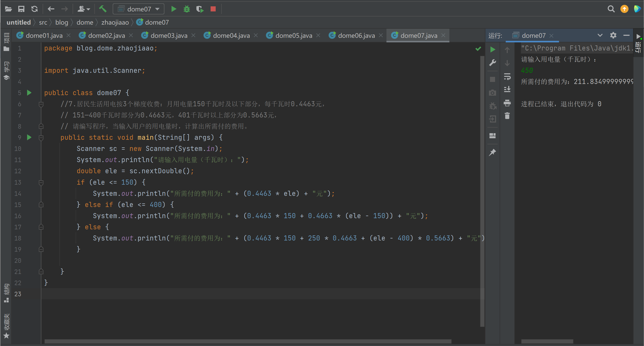The height and width of the screenshot is (346, 644).
Task: Run with coverage using toolbar icon
Action: (x=200, y=9)
